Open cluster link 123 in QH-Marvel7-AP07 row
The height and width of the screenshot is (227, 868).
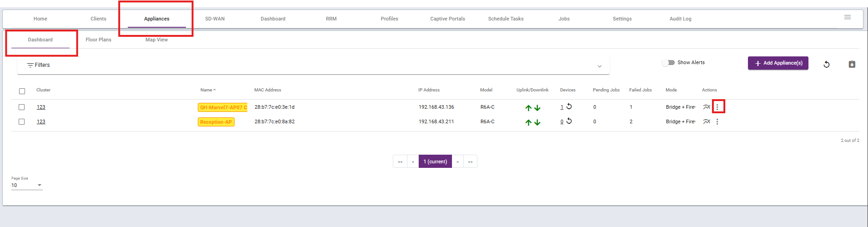tap(41, 107)
